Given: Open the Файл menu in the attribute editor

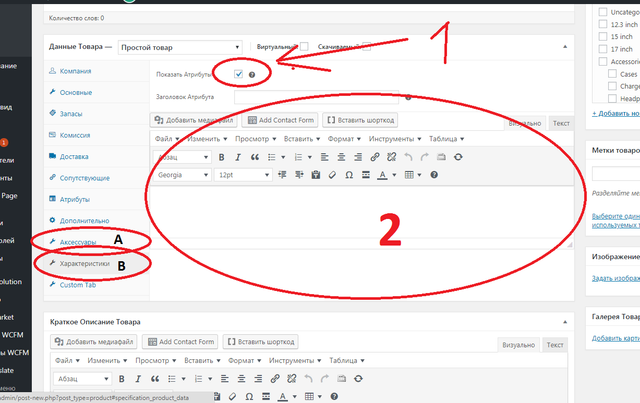Looking at the screenshot, I should [x=167, y=139].
